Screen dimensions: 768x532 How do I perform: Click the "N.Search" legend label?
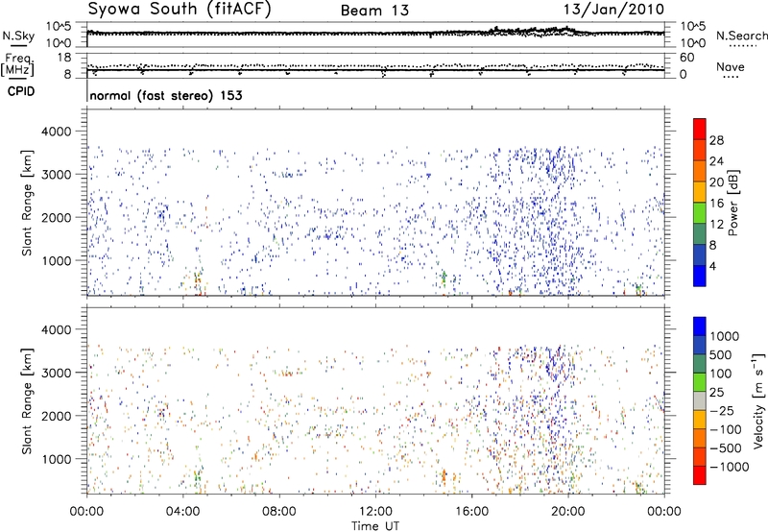coord(742,36)
